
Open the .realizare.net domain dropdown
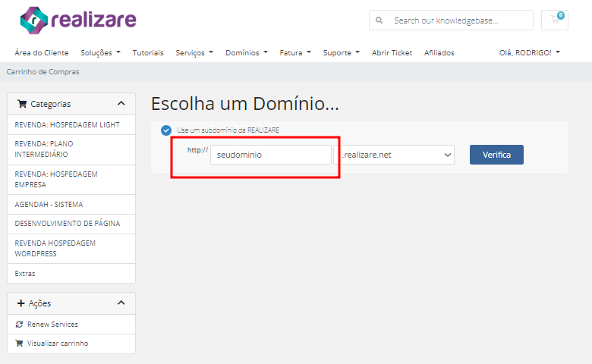pos(394,155)
